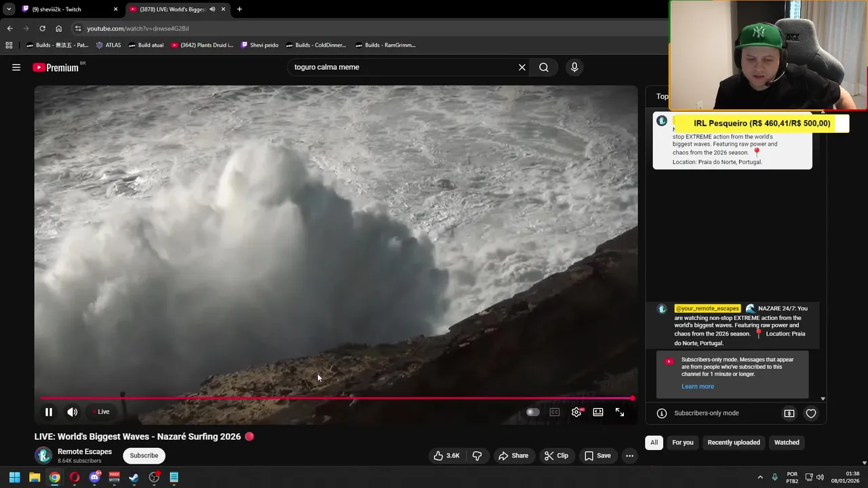Reload the page

pyautogui.click(x=42, y=28)
